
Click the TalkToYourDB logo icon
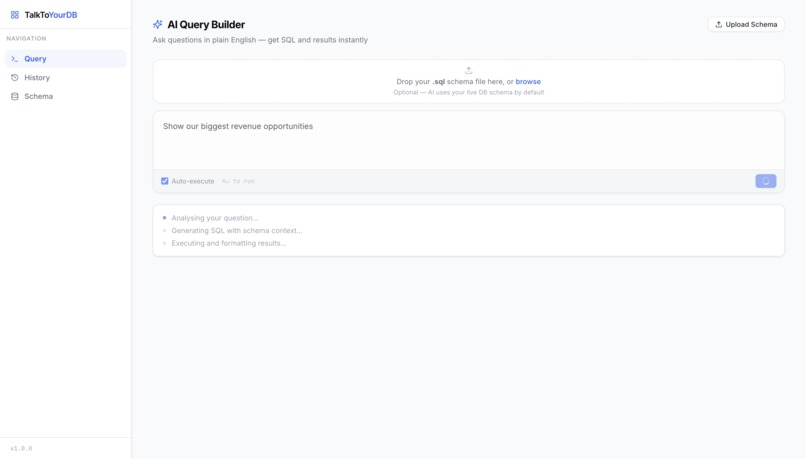(x=15, y=15)
